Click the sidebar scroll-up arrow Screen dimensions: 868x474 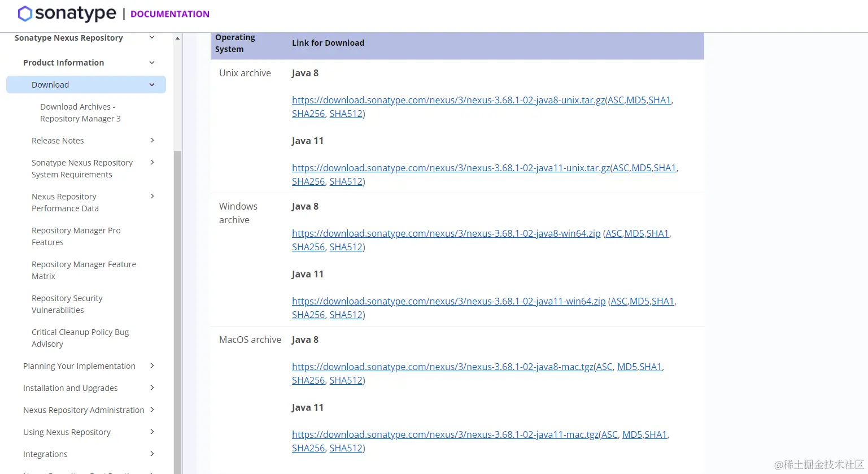pyautogui.click(x=177, y=38)
